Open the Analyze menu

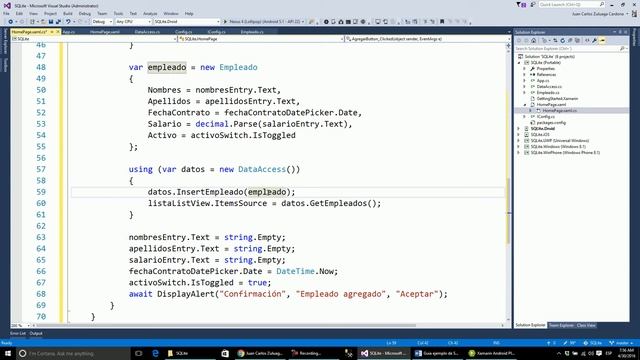tap(150, 13)
